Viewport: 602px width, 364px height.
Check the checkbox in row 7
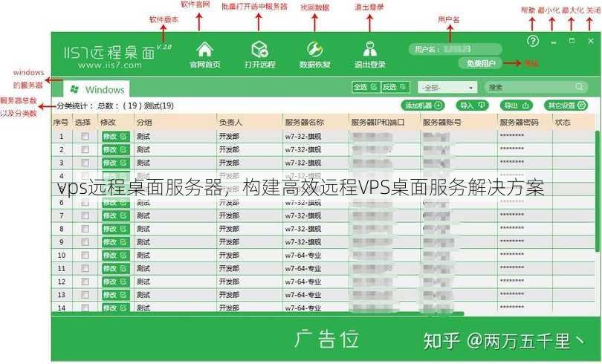coord(85,215)
